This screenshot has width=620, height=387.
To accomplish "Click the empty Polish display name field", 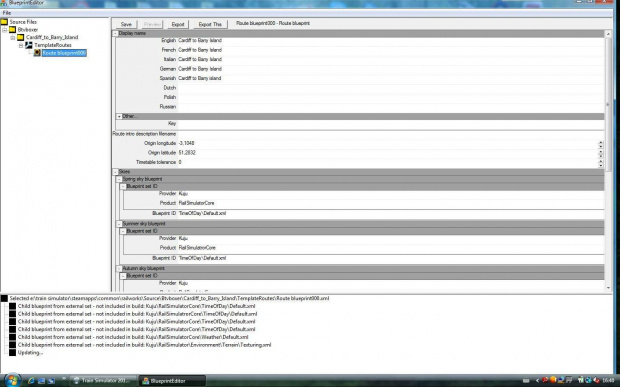I will (x=391, y=97).
